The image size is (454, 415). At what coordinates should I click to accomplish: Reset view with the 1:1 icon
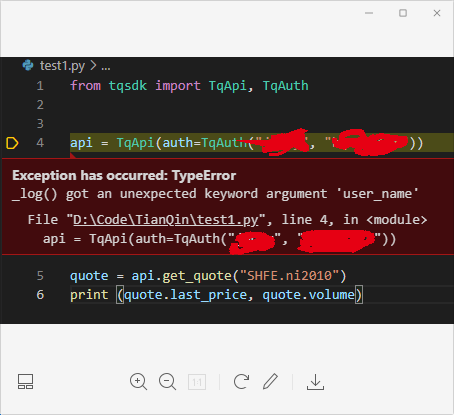[197, 382]
